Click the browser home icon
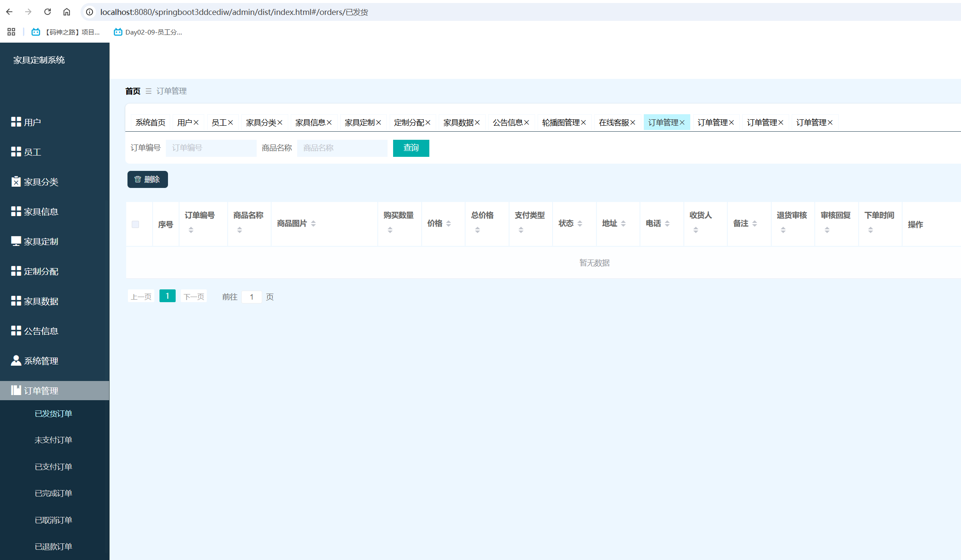The width and height of the screenshot is (961, 560). click(67, 12)
